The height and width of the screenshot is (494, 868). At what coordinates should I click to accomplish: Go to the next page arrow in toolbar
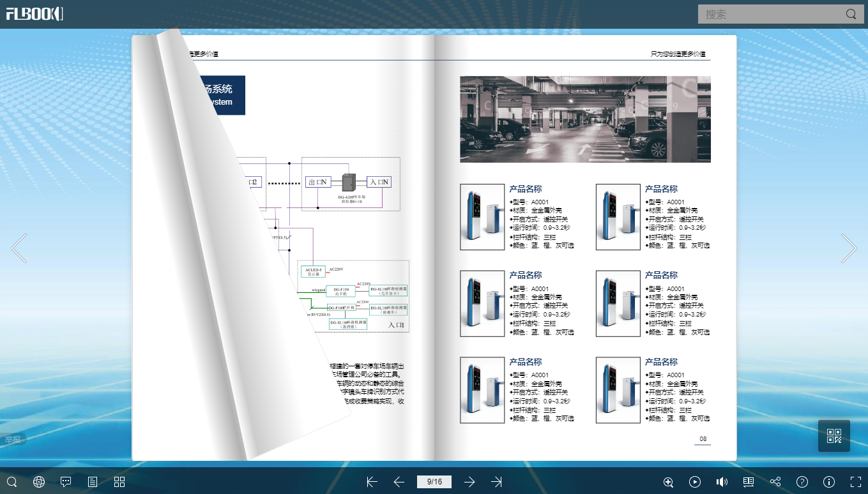[469, 482]
